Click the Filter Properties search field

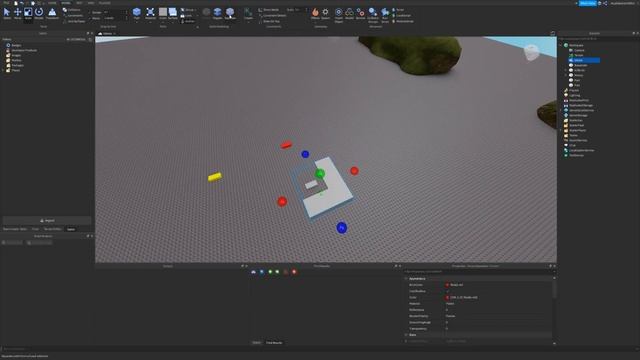pyautogui.click(x=479, y=271)
